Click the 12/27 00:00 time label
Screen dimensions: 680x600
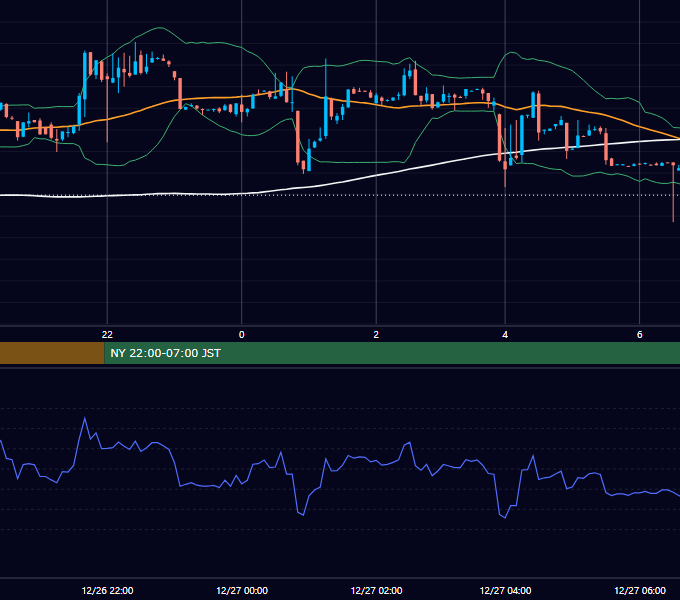[x=242, y=590]
